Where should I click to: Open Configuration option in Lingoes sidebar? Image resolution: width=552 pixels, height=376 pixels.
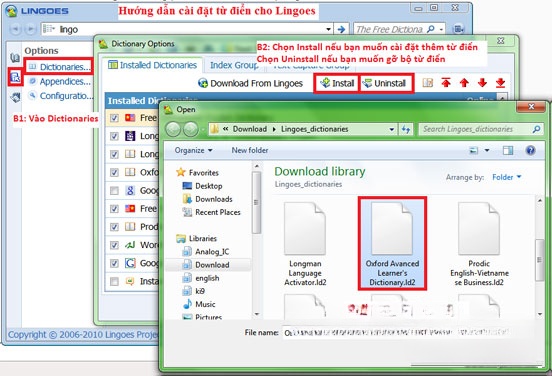click(61, 96)
